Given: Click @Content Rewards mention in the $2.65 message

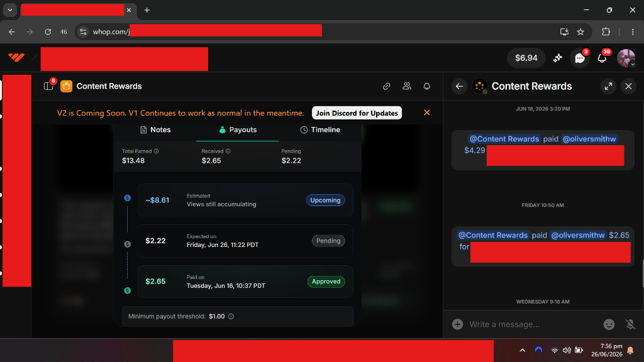Looking at the screenshot, I should pos(493,235).
